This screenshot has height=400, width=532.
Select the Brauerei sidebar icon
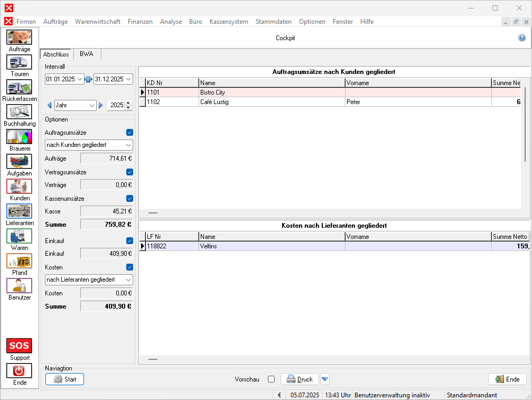pos(19,137)
